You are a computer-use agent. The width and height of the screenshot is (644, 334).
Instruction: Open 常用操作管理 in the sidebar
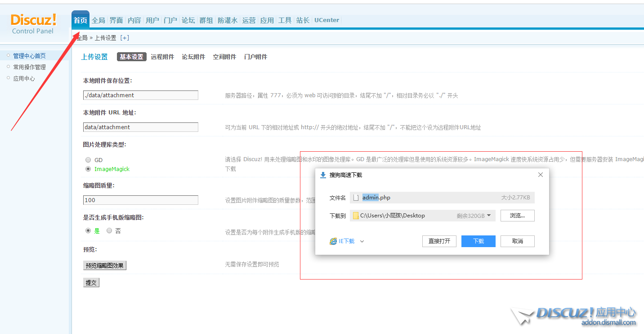(x=29, y=67)
